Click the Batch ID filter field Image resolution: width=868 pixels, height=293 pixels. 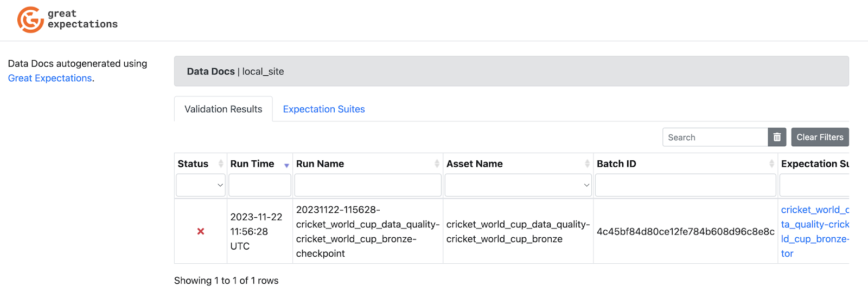(685, 185)
